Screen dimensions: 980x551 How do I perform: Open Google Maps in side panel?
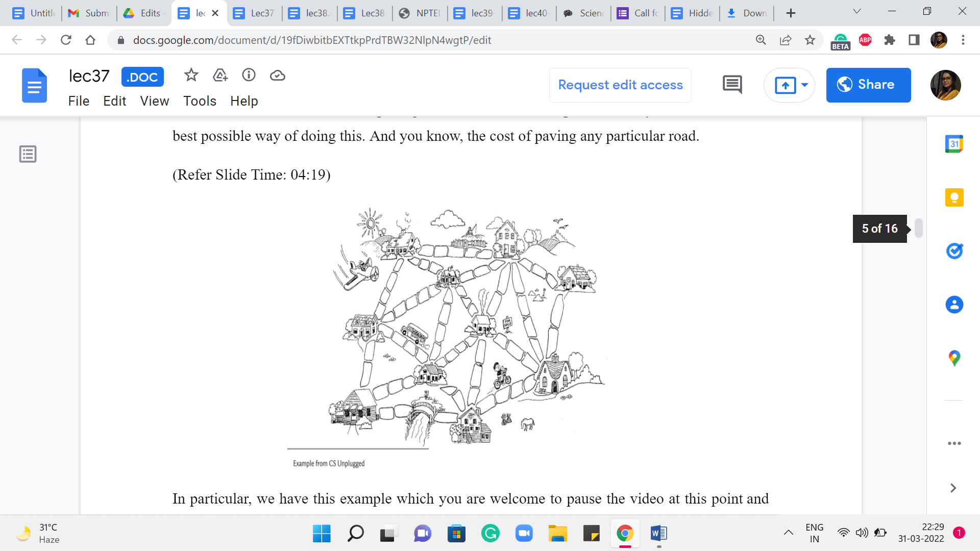(954, 358)
